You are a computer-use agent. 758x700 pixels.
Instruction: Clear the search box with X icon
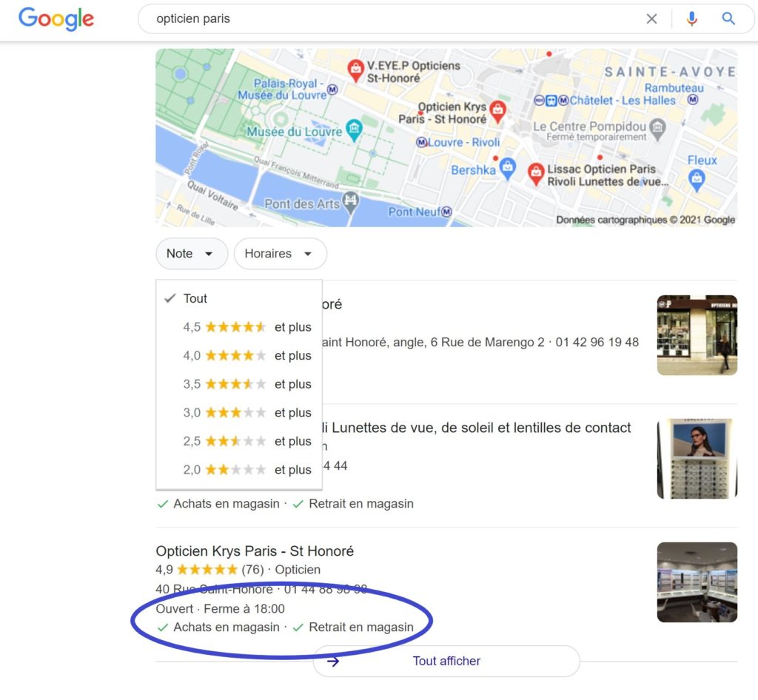[651, 18]
